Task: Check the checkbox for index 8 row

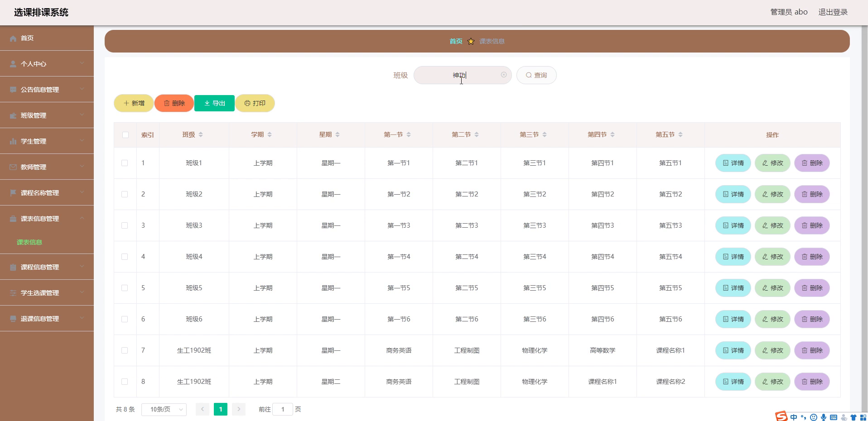Action: pyautogui.click(x=125, y=382)
